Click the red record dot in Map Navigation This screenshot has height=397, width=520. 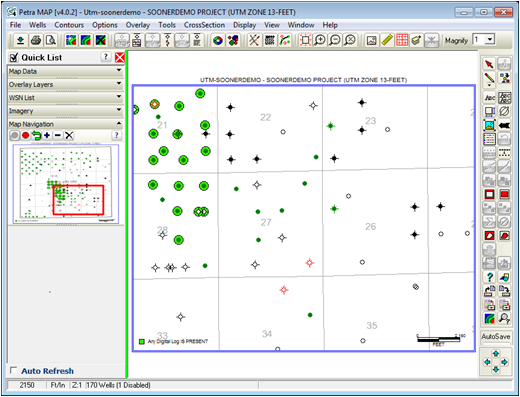[25, 135]
